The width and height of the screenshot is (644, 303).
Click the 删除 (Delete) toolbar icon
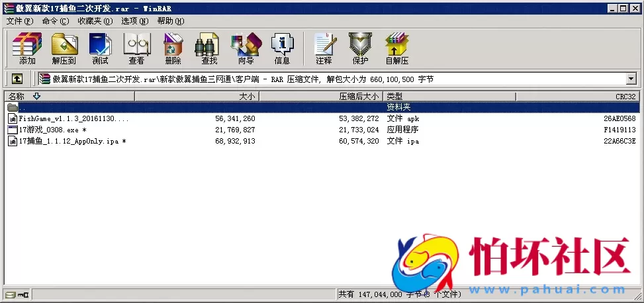point(173,48)
